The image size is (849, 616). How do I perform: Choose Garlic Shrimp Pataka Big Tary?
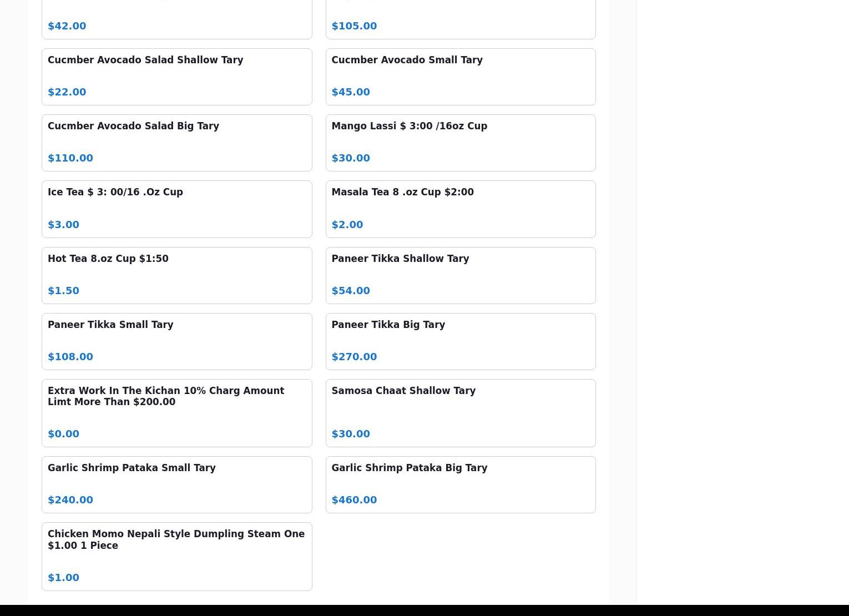460,484
